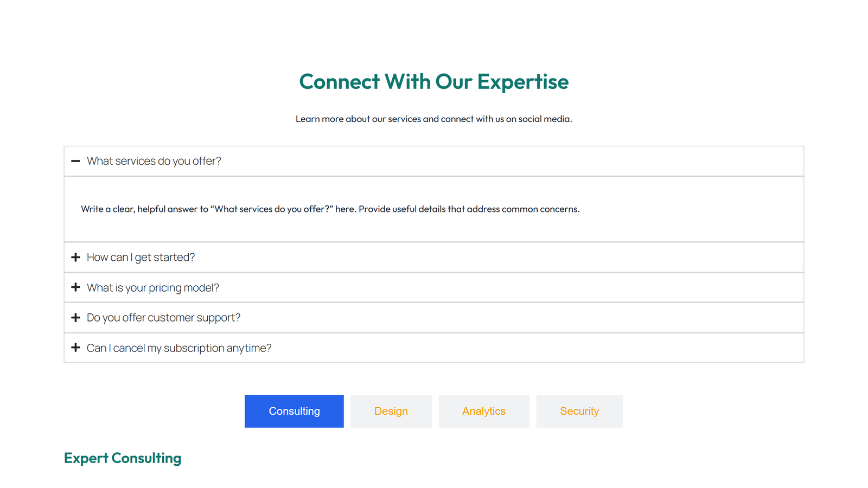Viewport: 868px width, 488px height.
Task: Click the plus icon beside the cancellation question
Action: click(75, 348)
